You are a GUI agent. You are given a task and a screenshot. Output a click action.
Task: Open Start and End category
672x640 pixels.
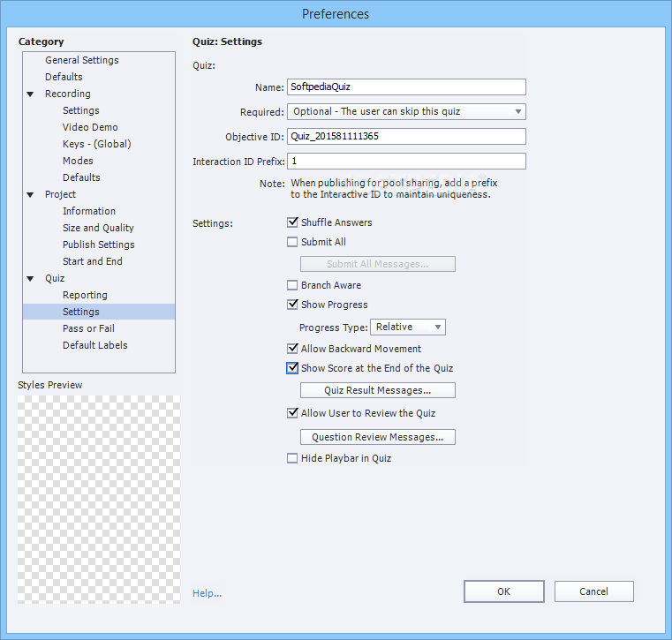pyautogui.click(x=93, y=261)
